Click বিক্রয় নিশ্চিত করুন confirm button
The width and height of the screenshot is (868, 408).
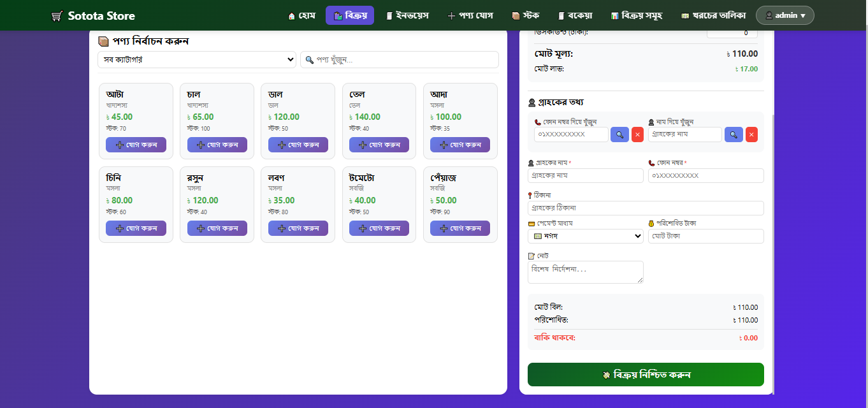point(646,375)
